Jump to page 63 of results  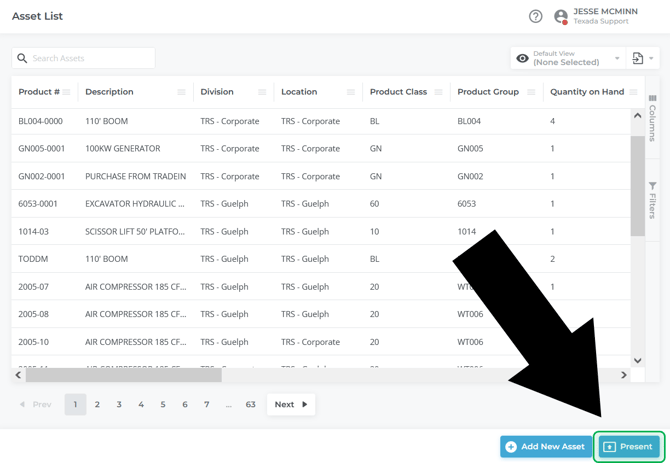click(250, 405)
